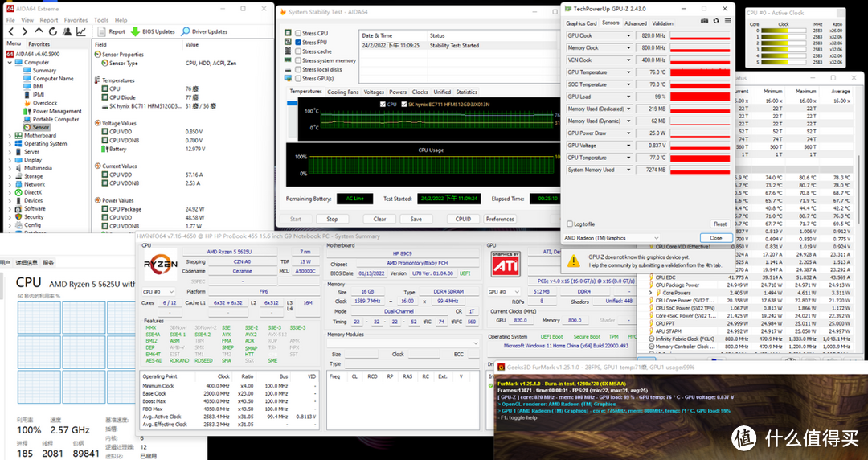Click the GPU-Z screenshot camera icon
The image size is (868, 460).
pyautogui.click(x=704, y=21)
